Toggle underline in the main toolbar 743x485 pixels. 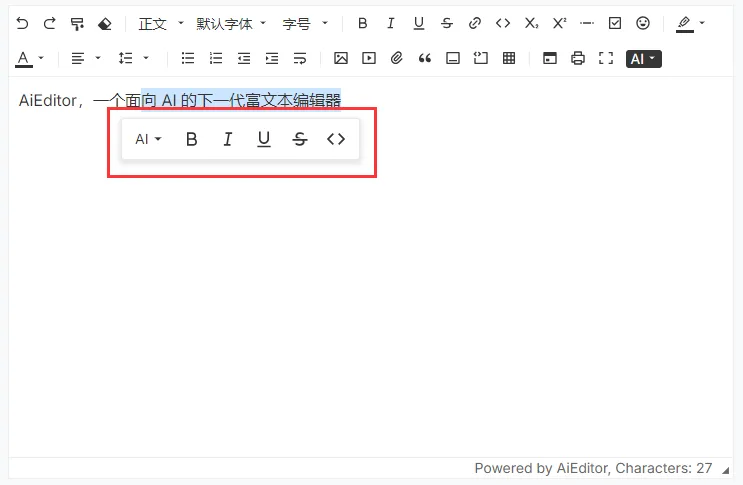[419, 23]
